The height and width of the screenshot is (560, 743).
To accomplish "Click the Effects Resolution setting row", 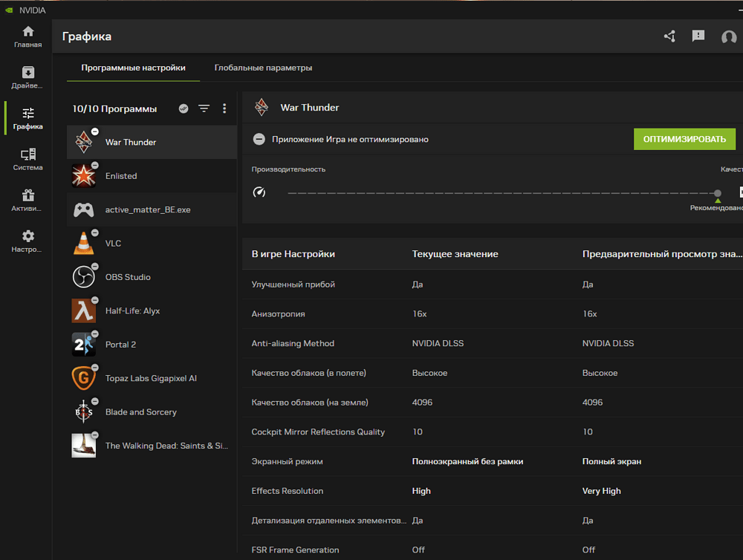I will tap(493, 491).
